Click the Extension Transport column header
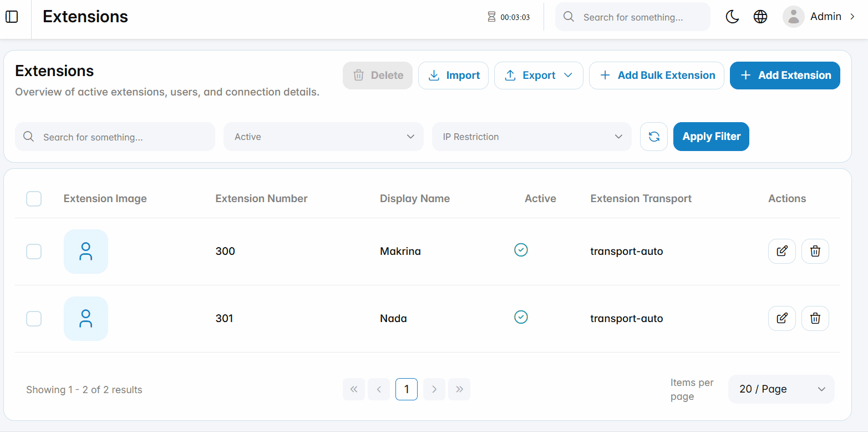This screenshot has height=432, width=868. (x=641, y=199)
